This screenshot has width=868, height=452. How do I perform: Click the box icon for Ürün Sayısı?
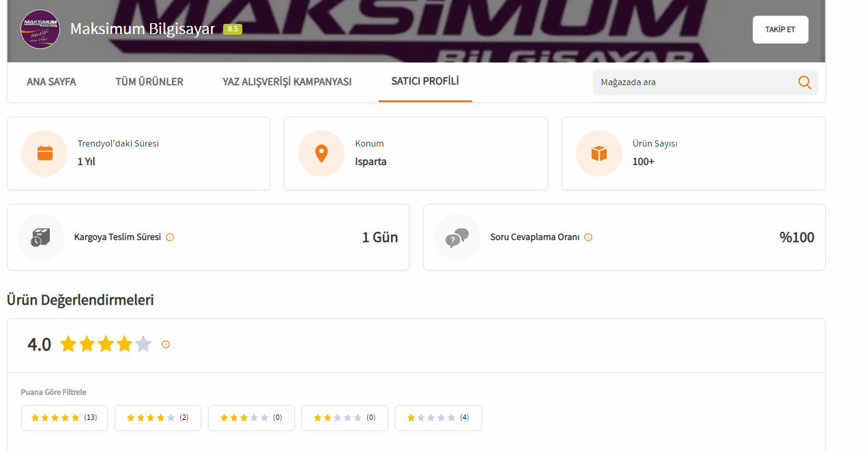pyautogui.click(x=599, y=153)
